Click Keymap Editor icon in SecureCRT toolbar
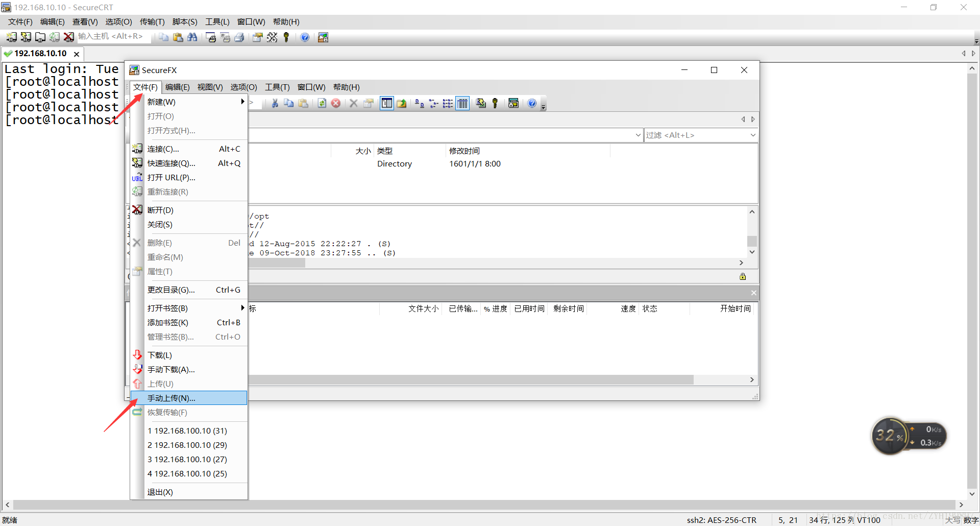Screen dimensions: 980x526 pos(272,37)
